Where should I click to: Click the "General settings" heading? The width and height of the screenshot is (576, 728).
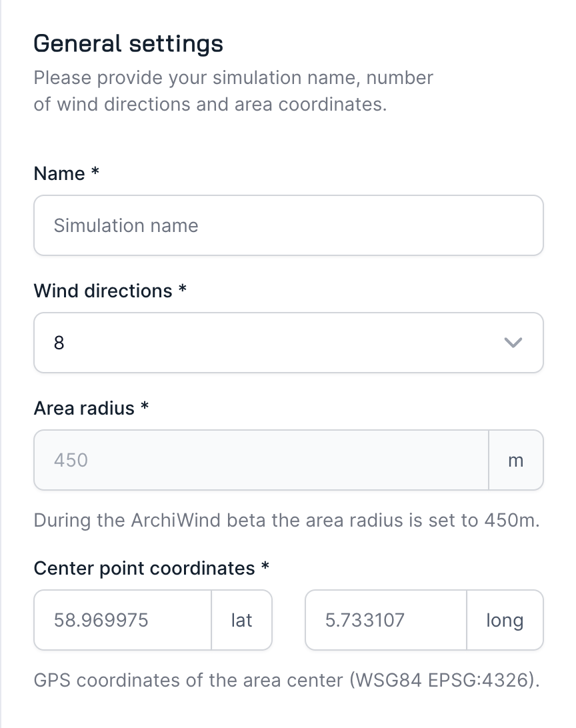coord(129,44)
